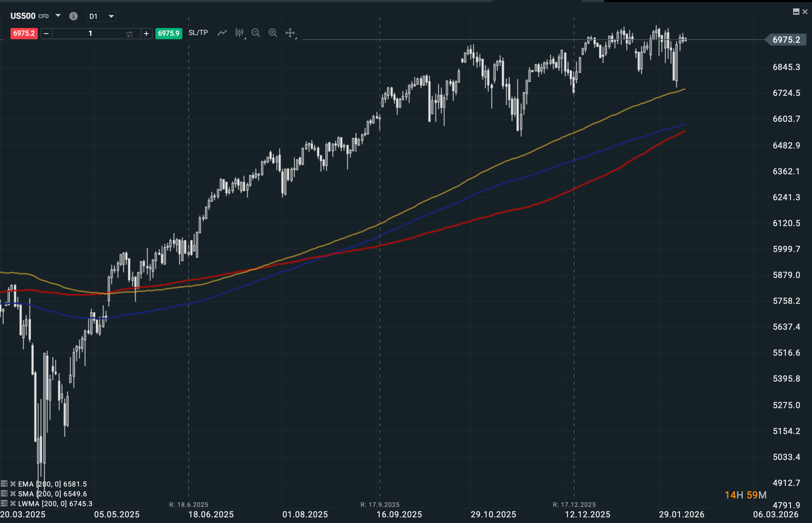
Task: Click the trade volume input field
Action: 90,34
